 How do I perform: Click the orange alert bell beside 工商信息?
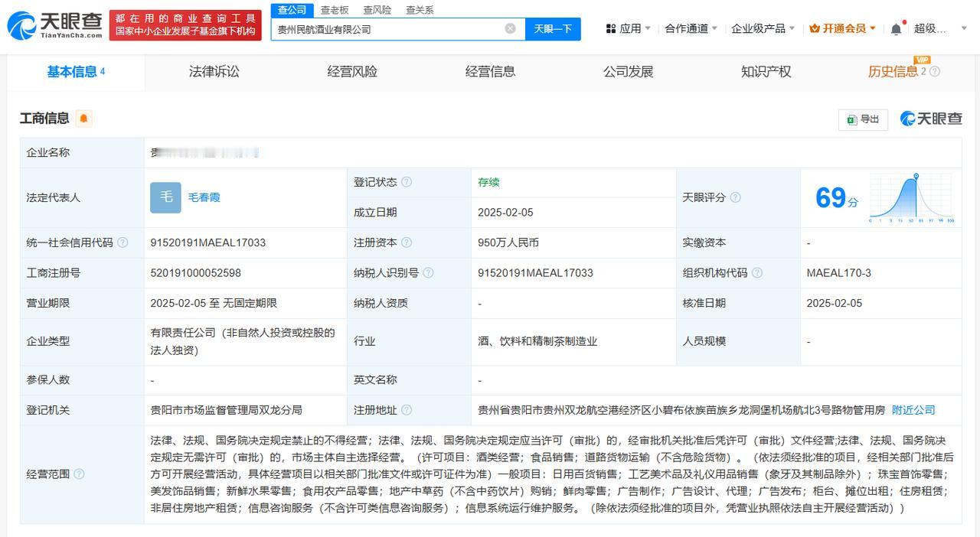[x=83, y=119]
